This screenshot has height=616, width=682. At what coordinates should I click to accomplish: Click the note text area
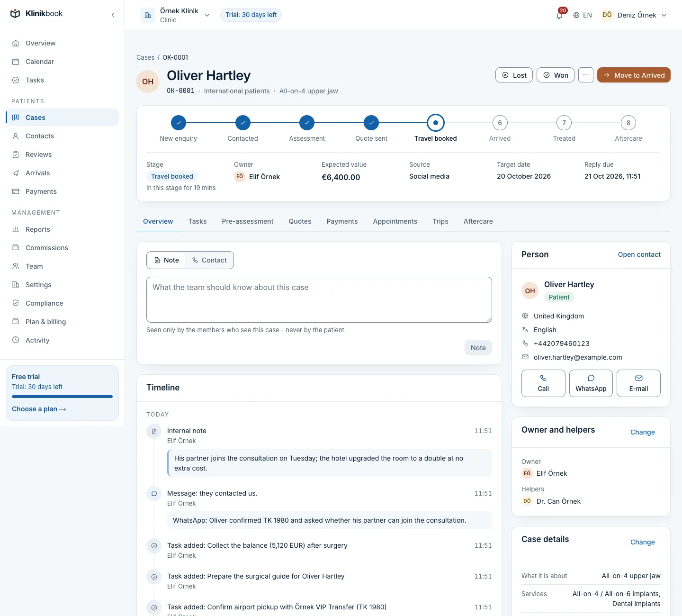pyautogui.click(x=319, y=299)
